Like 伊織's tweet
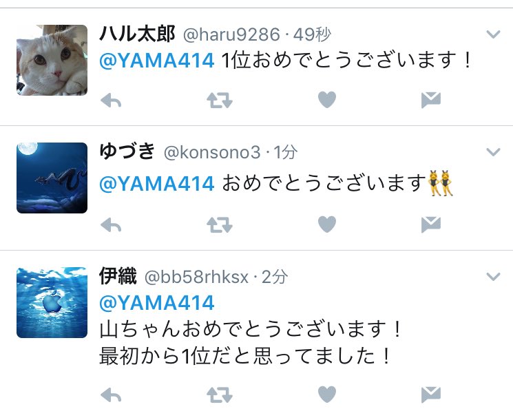The width and height of the screenshot is (513, 420). coord(327,394)
